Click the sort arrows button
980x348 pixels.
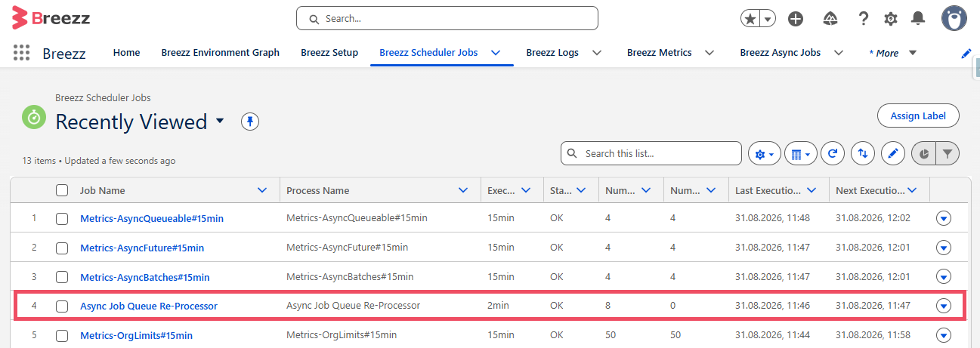[863, 154]
